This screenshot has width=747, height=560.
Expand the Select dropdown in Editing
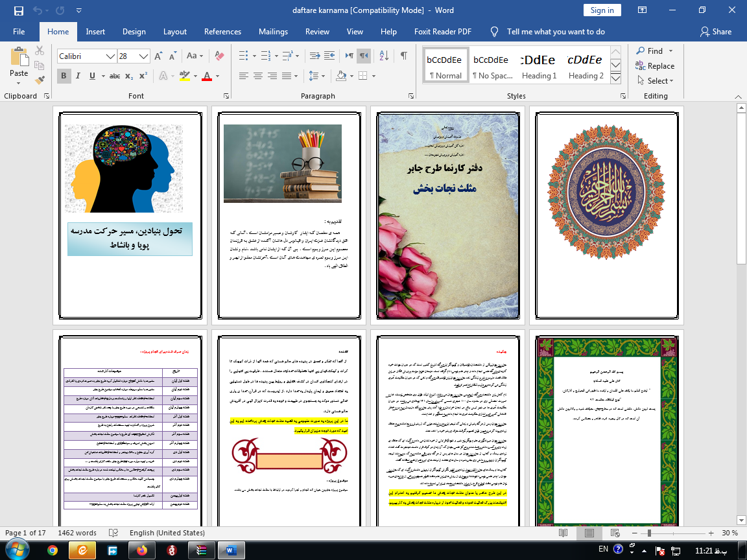(x=656, y=81)
